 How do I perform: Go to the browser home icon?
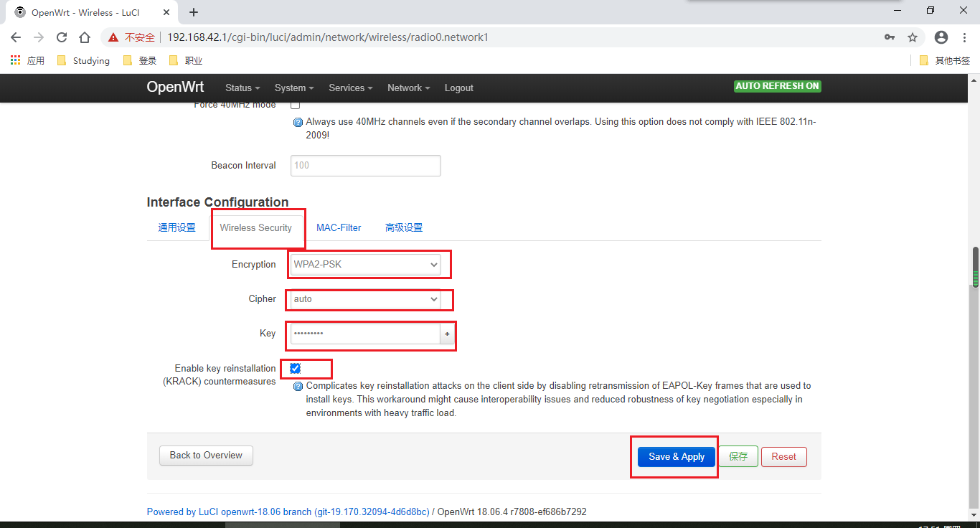point(85,37)
